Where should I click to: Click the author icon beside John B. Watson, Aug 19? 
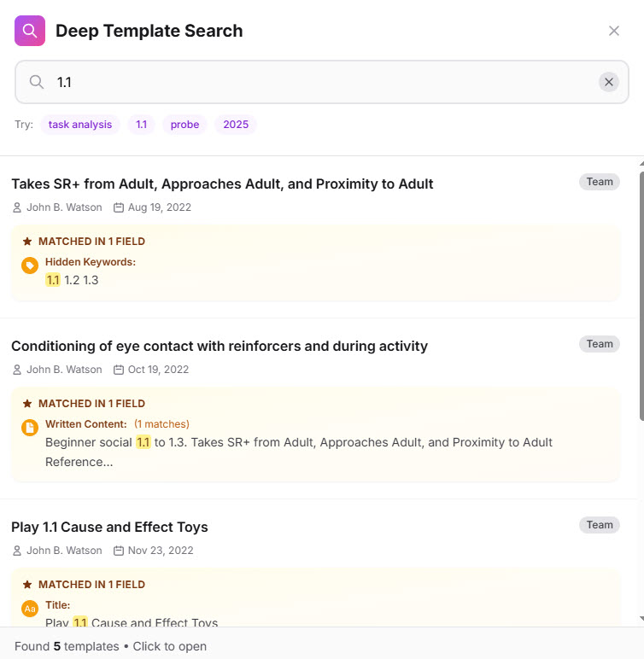[x=17, y=207]
